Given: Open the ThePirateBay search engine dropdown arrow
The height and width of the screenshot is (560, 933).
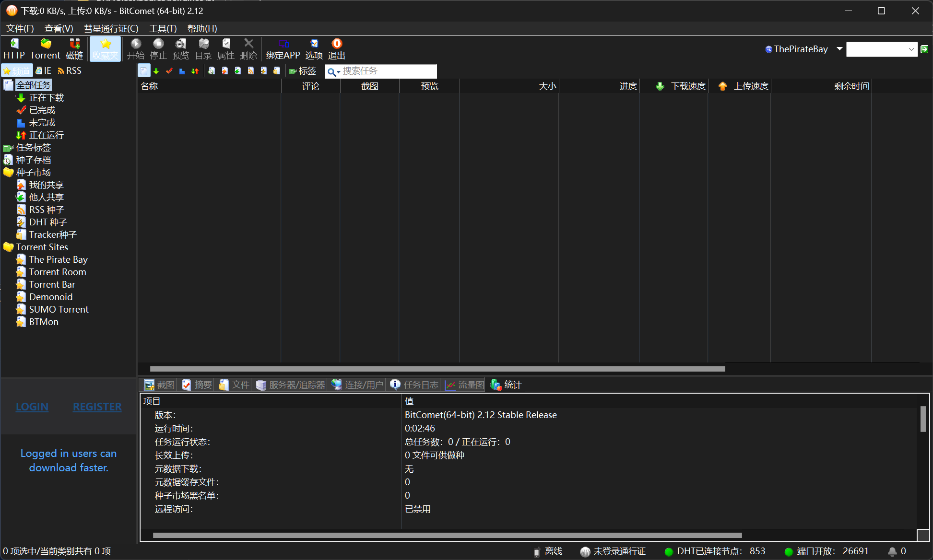Looking at the screenshot, I should (839, 49).
